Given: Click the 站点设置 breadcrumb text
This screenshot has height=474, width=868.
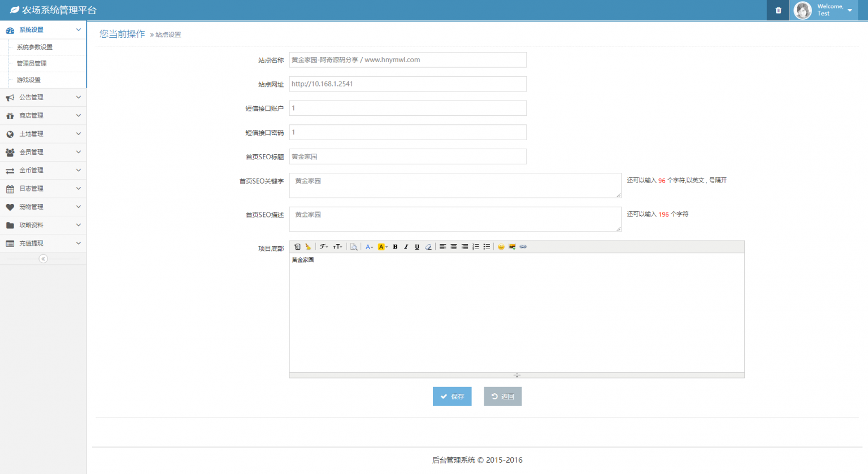Looking at the screenshot, I should coord(168,35).
